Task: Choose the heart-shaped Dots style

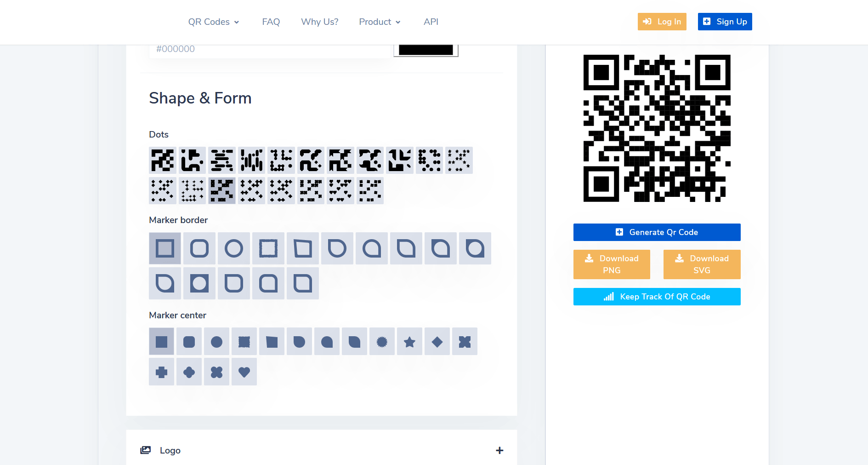Action: click(x=340, y=190)
